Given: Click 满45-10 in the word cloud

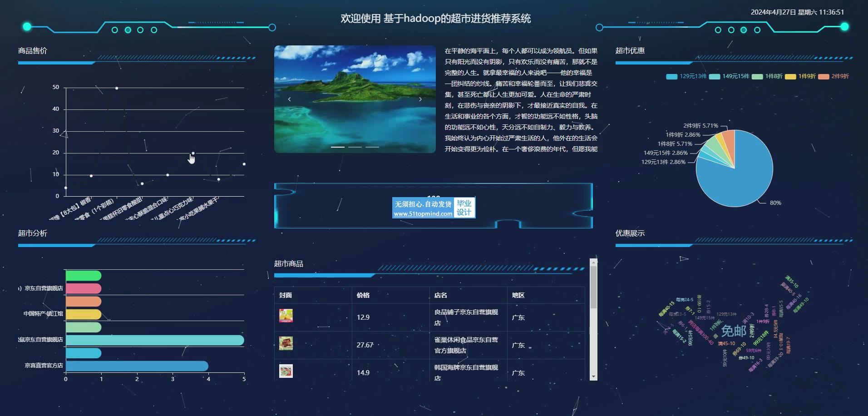Looking at the screenshot, I should tap(726, 344).
